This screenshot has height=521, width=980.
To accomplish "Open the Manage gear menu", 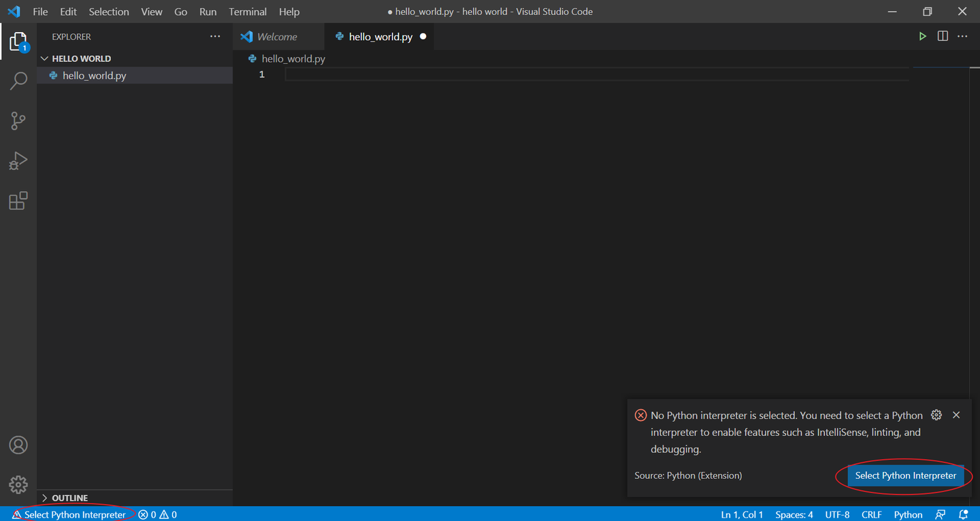I will click(18, 484).
